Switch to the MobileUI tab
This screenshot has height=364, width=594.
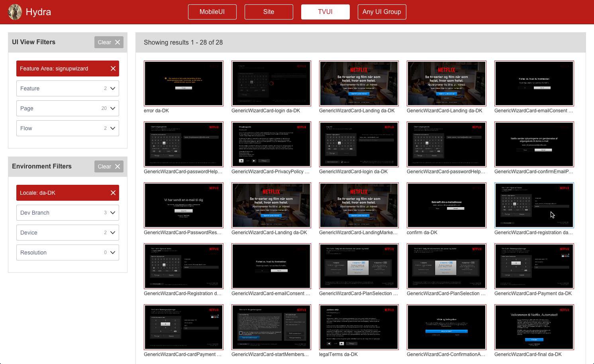tap(212, 12)
